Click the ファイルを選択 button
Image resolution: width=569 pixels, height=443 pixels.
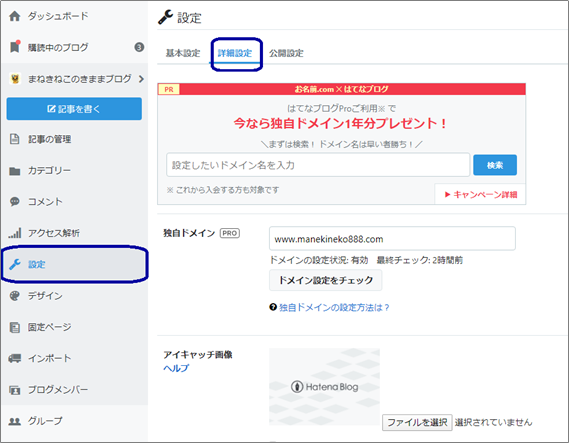pyautogui.click(x=417, y=422)
